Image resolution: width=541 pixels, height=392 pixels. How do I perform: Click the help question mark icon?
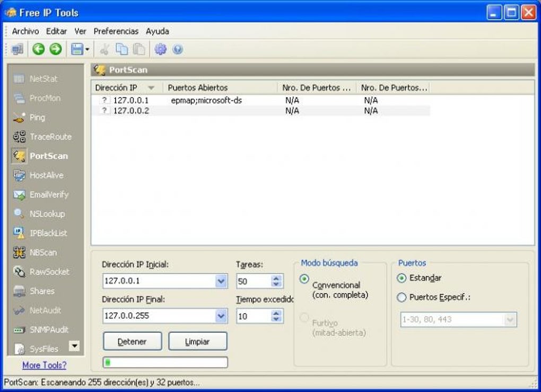pyautogui.click(x=178, y=49)
